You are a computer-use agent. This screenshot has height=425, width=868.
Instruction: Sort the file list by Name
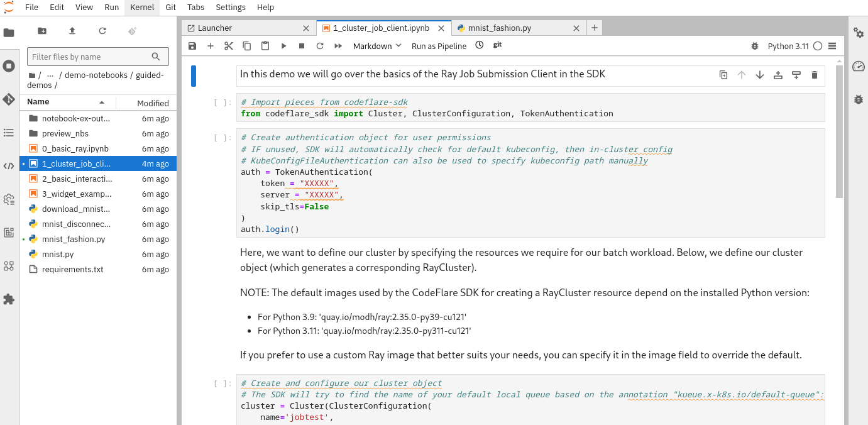click(38, 102)
